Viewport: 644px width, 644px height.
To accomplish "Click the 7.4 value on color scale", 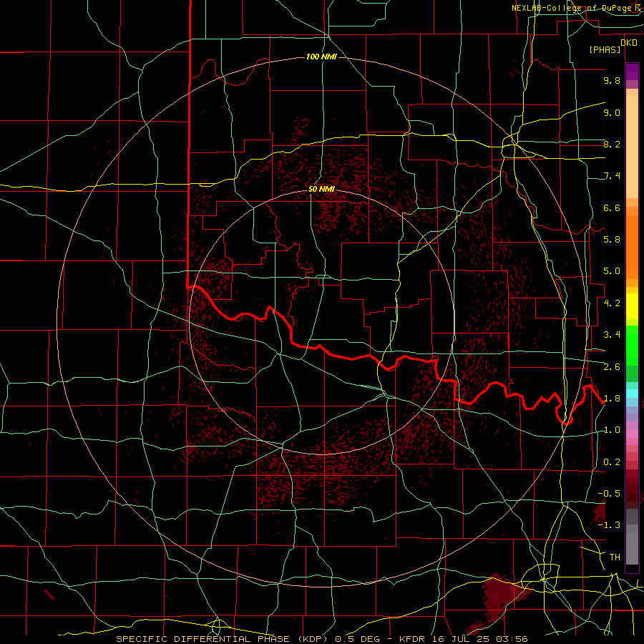I will 612,176.
